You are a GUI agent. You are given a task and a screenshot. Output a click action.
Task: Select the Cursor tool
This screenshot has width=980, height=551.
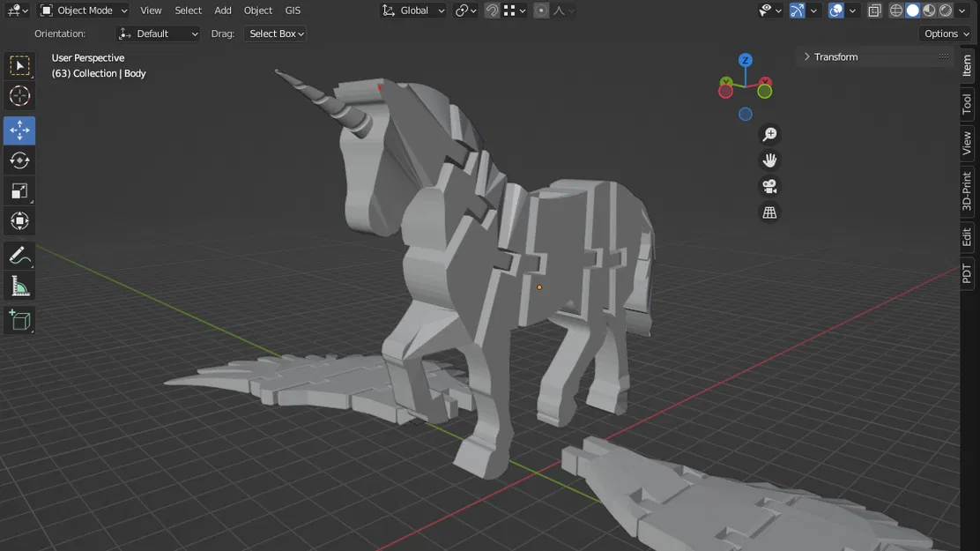[x=19, y=95]
